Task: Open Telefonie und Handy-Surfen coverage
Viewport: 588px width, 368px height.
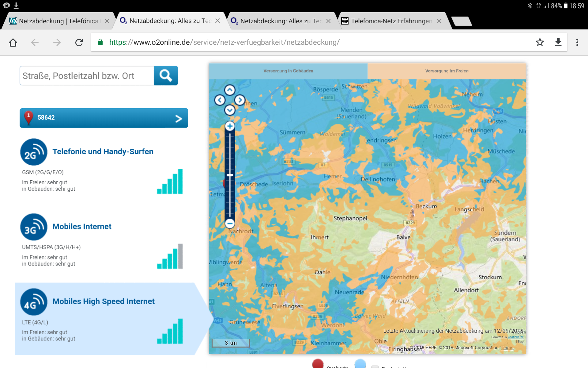Action: tap(103, 151)
